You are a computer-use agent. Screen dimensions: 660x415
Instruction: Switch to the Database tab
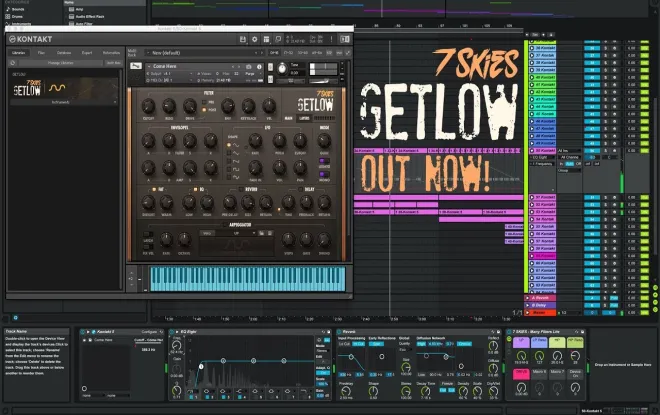click(x=64, y=53)
